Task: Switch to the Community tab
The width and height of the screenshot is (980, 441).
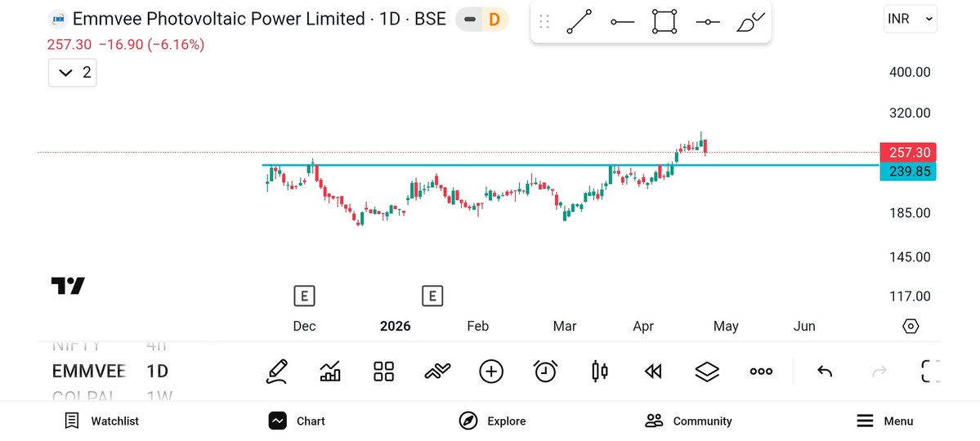Action: (688, 421)
